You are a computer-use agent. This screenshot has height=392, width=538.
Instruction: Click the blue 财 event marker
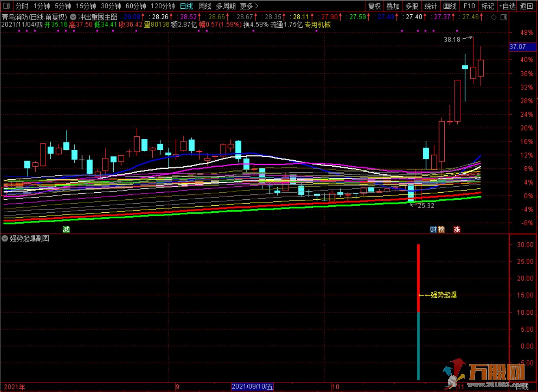click(x=433, y=230)
